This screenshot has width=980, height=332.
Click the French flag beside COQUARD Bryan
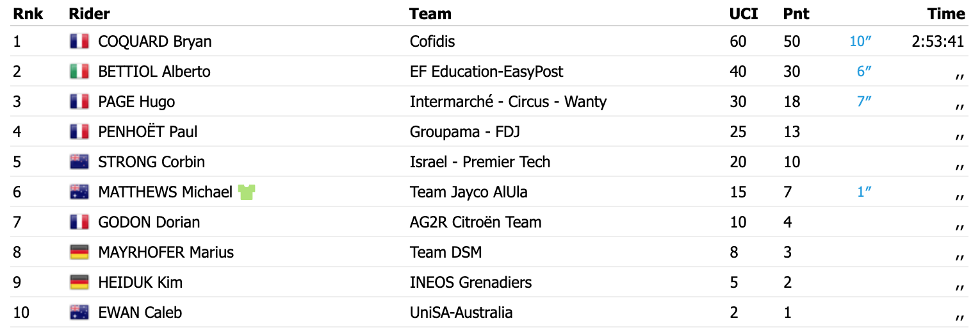79,42
